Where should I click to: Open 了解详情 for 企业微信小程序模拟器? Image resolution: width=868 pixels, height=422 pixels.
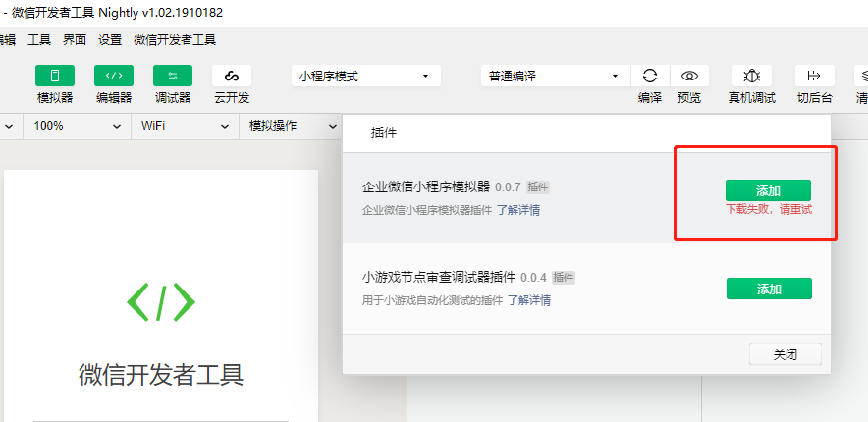click(x=518, y=210)
